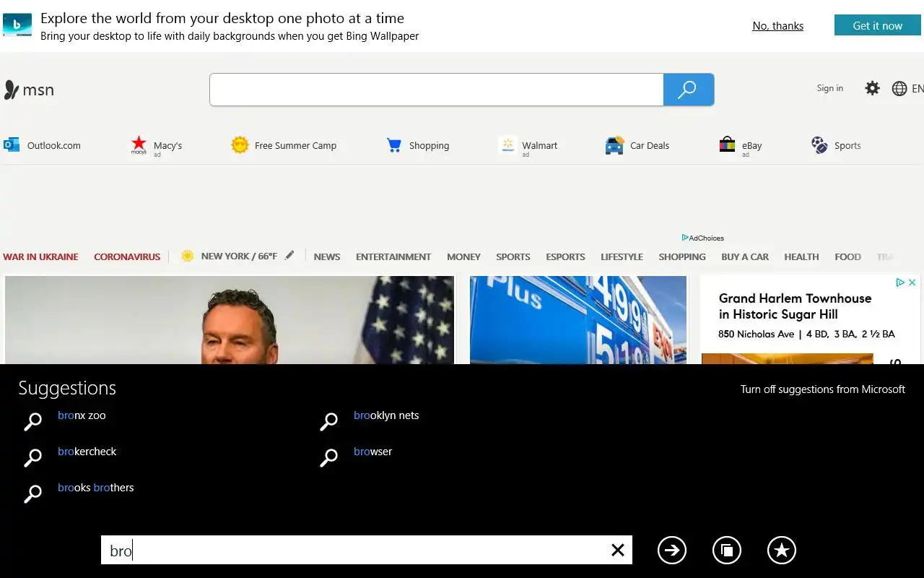Select the brokercheck suggestion
924x578 pixels.
pyautogui.click(x=87, y=452)
